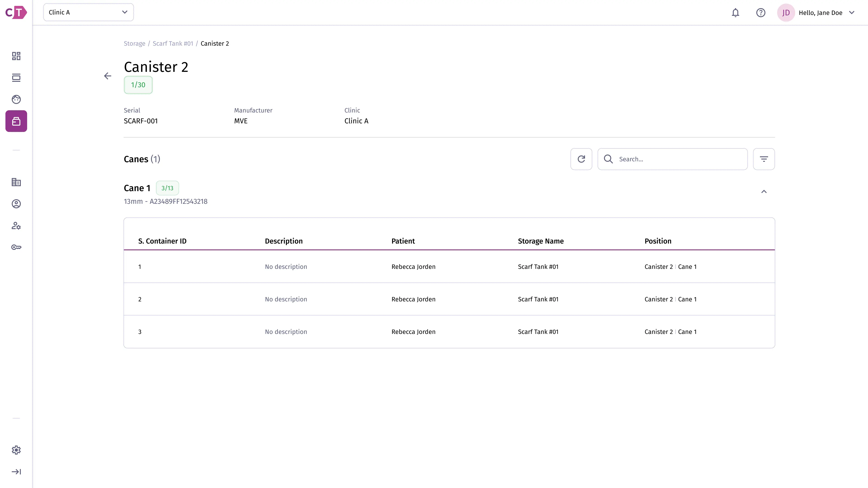Screen dimensions: 868x488
Task: Click cane code A23489FF12543218
Action: [x=178, y=201]
